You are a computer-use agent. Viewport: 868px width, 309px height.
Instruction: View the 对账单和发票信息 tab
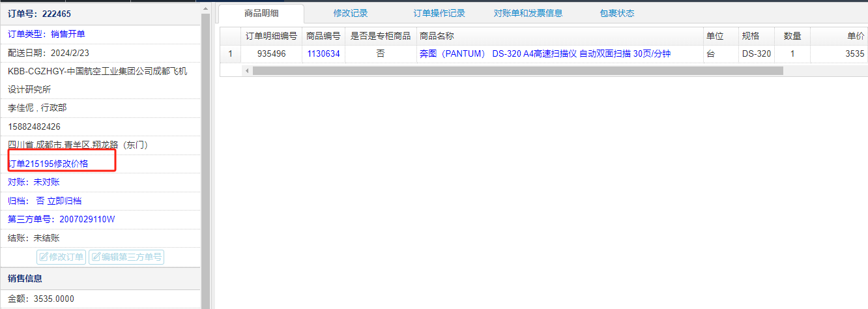pyautogui.click(x=528, y=13)
